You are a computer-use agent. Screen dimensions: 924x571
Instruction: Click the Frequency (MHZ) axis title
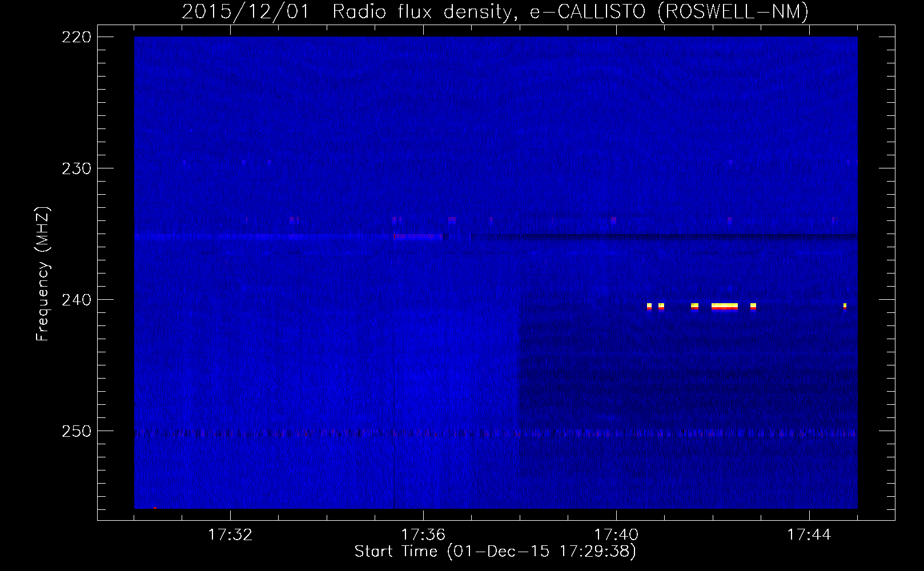click(x=43, y=274)
